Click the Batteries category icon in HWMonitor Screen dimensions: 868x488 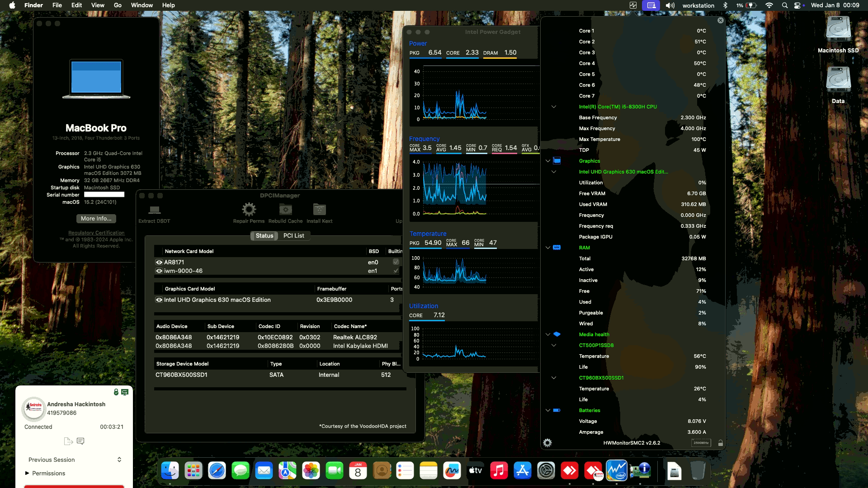tap(557, 410)
